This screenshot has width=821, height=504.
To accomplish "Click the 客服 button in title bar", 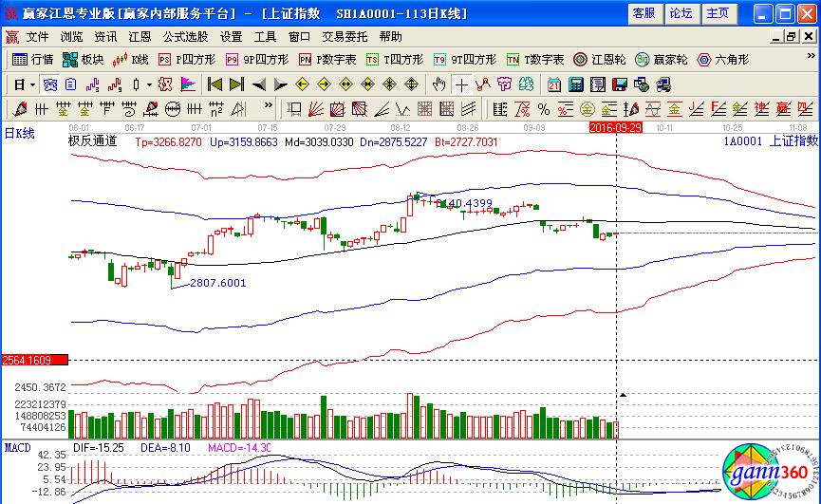I will point(644,13).
